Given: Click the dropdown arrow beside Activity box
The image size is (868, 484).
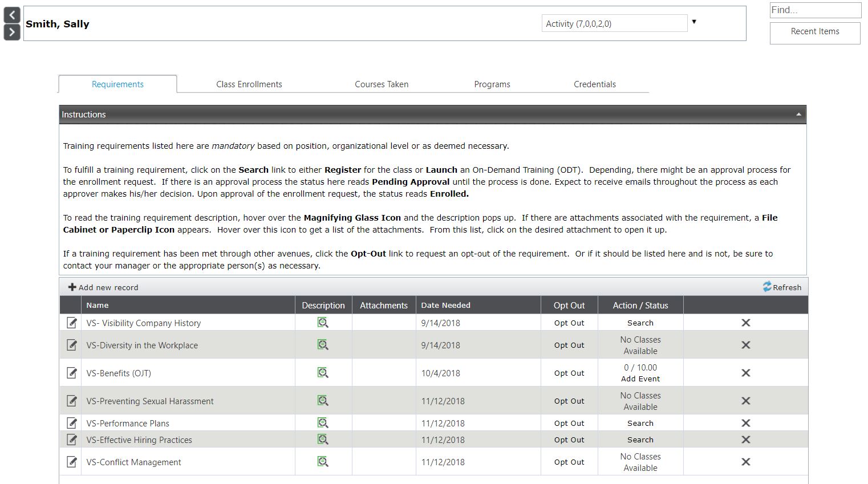Looking at the screenshot, I should pyautogui.click(x=694, y=22).
